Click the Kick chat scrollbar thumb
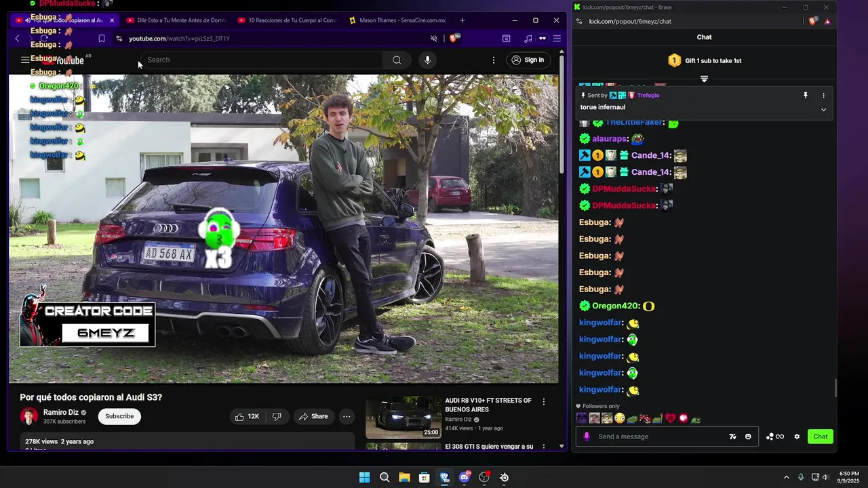 coord(835,389)
